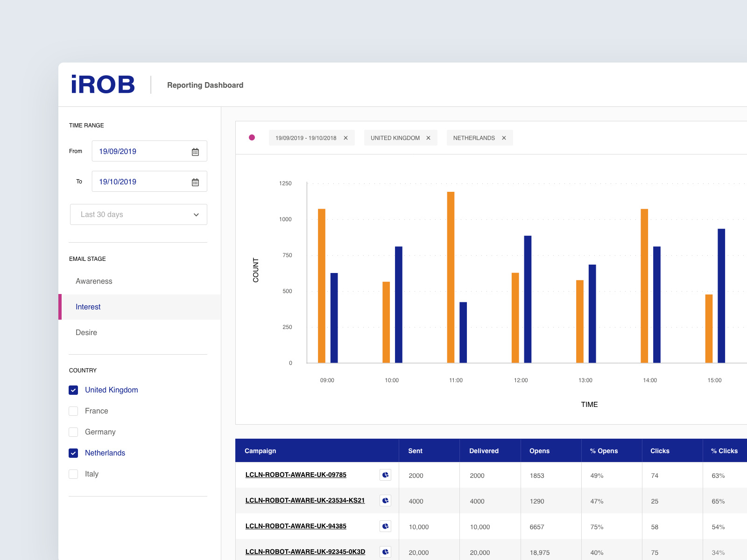Open the Last 30 days dropdown

pyautogui.click(x=138, y=214)
